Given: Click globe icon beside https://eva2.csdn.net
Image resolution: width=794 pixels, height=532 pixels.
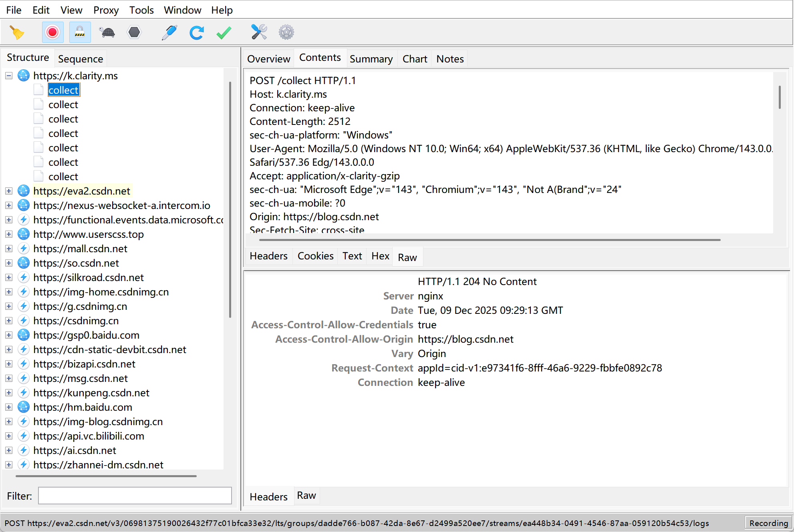Looking at the screenshot, I should [x=24, y=191].
